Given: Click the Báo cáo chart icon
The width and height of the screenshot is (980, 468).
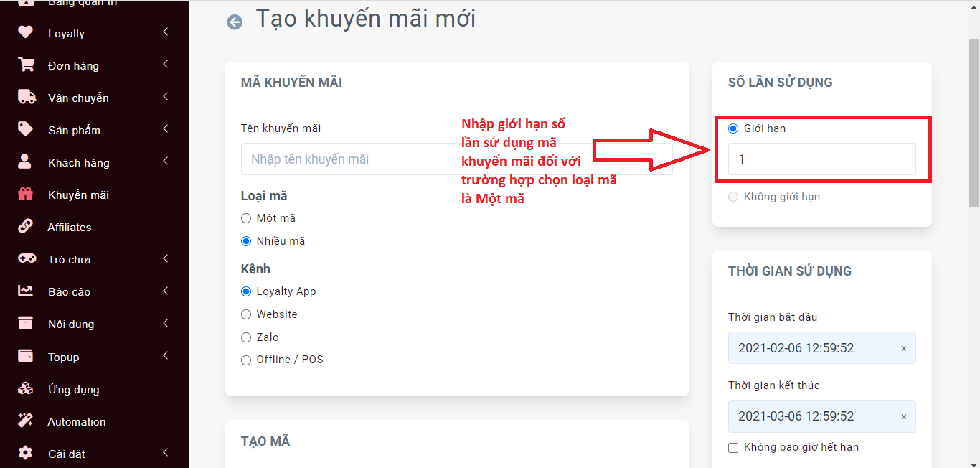Looking at the screenshot, I should [26, 291].
